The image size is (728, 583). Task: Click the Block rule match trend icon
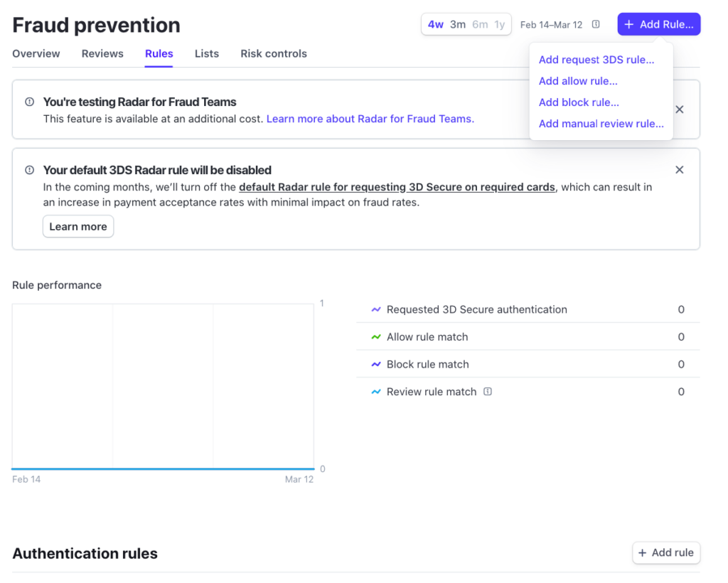(x=376, y=365)
